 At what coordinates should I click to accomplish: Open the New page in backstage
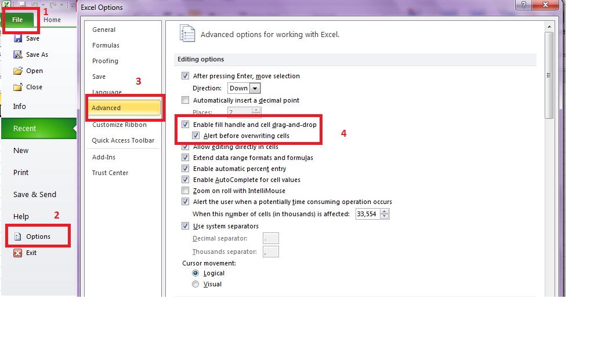click(x=21, y=150)
